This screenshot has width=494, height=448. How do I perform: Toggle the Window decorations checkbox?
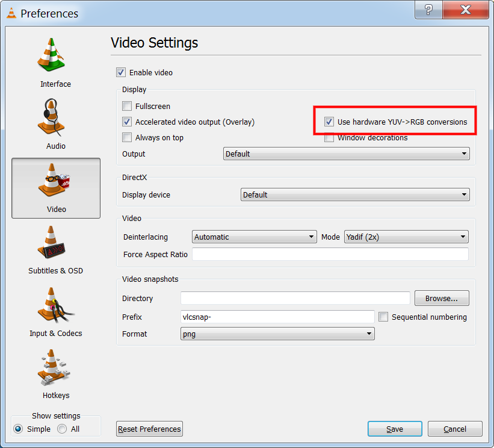pos(329,138)
